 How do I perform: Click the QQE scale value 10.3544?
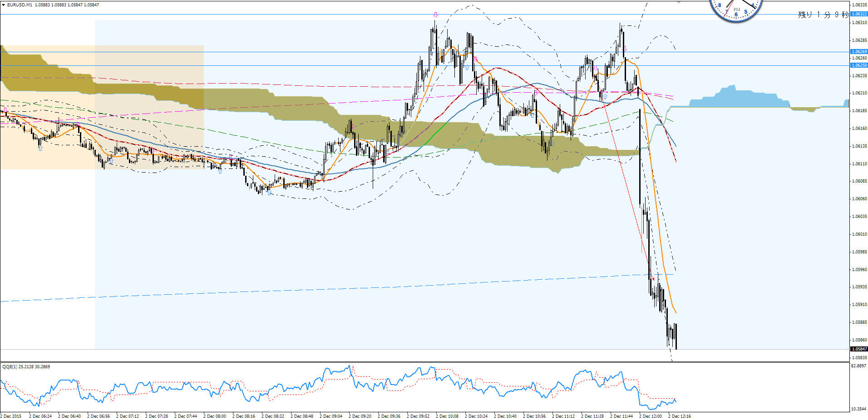[x=858, y=409]
